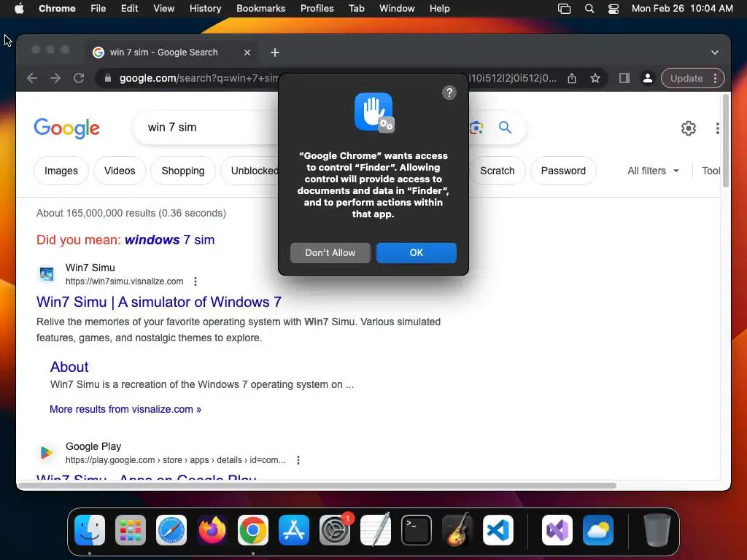Open new tab with plus icon
This screenshot has width=747, height=560.
pyautogui.click(x=275, y=52)
